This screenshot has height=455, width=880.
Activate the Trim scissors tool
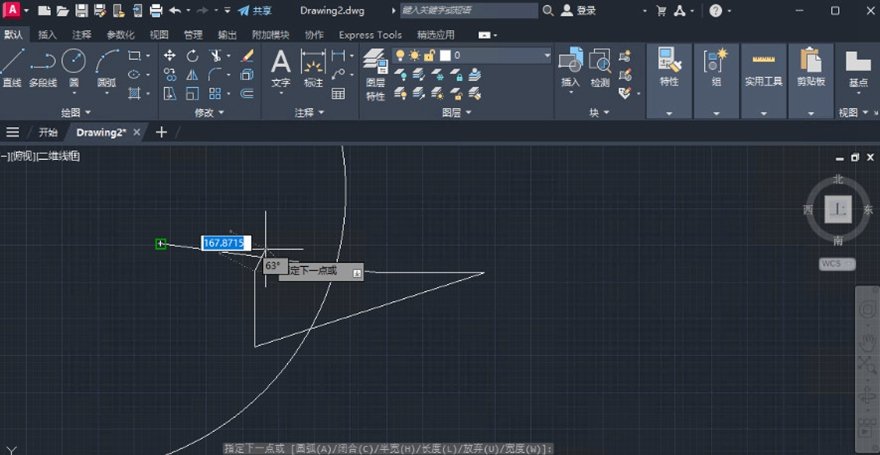point(215,56)
